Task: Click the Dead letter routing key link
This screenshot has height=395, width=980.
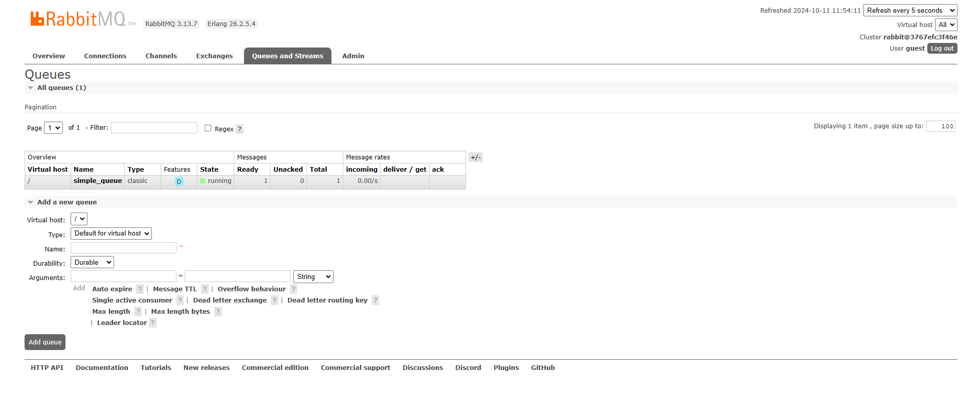Action: coord(327,300)
